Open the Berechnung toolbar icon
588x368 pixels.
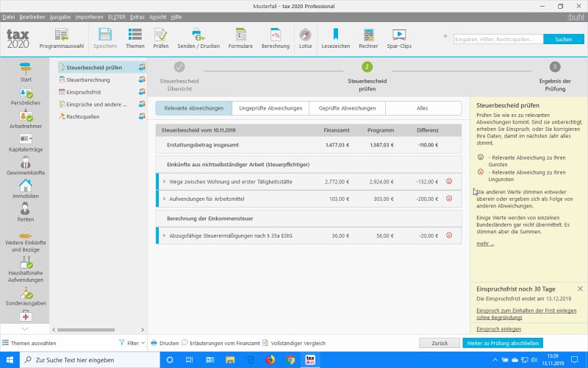275,38
